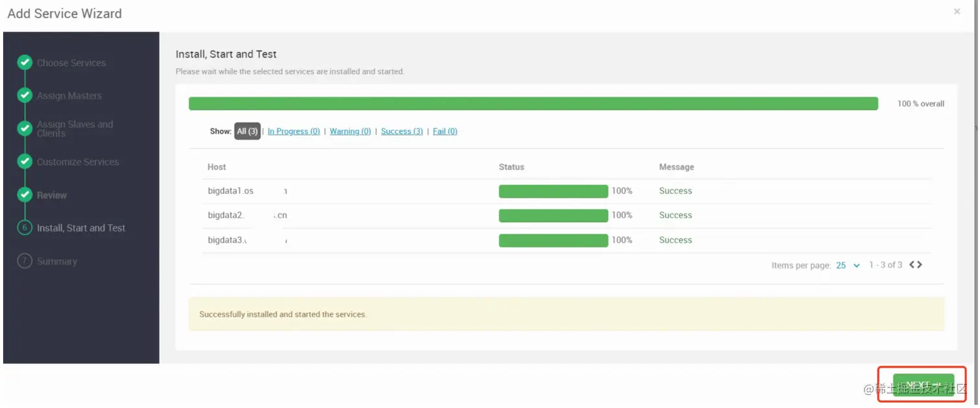The height and width of the screenshot is (408, 980).
Task: Click the Choose Services checkmark icon
Action: (x=25, y=63)
